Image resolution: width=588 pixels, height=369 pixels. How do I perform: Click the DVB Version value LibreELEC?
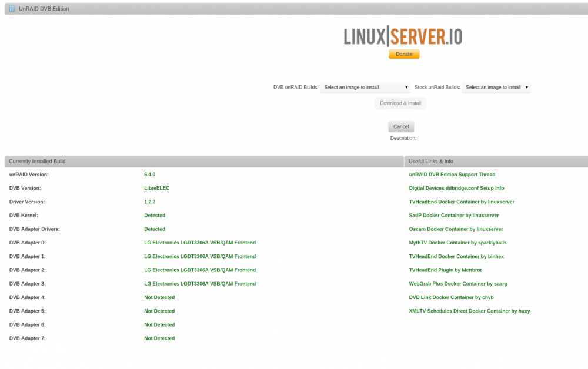coord(157,188)
